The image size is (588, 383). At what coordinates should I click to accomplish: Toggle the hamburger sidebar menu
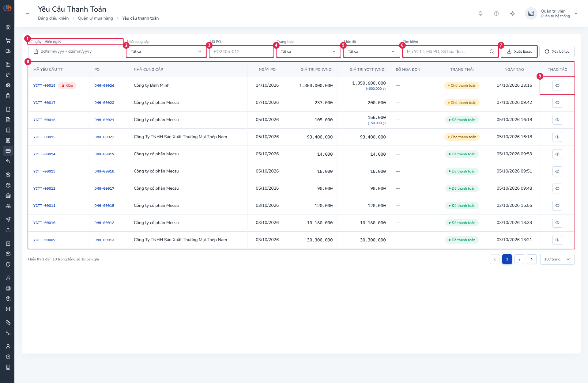click(28, 13)
